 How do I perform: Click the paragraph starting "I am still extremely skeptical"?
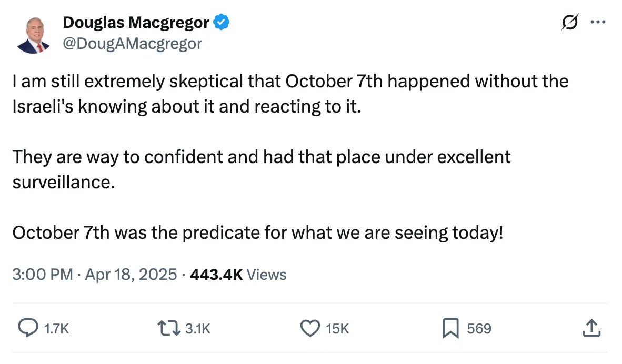(x=290, y=94)
